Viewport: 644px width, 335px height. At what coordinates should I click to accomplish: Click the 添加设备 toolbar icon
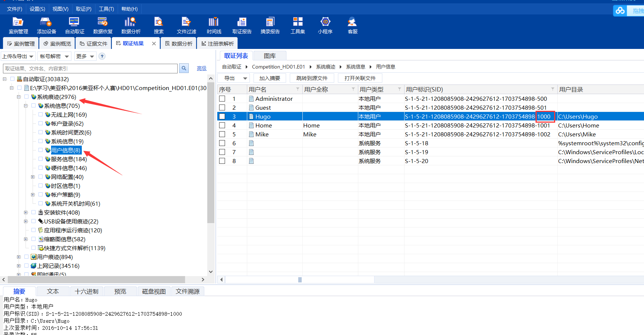coord(46,26)
